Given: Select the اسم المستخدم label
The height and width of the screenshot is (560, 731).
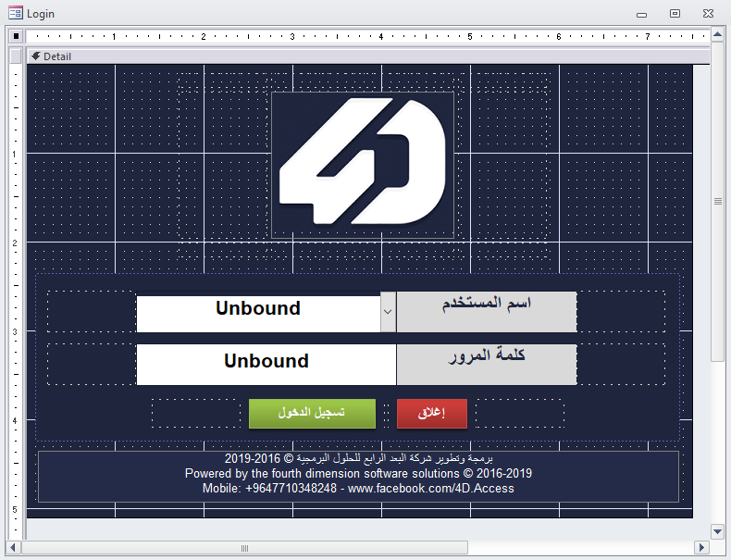Looking at the screenshot, I should [x=487, y=312].
